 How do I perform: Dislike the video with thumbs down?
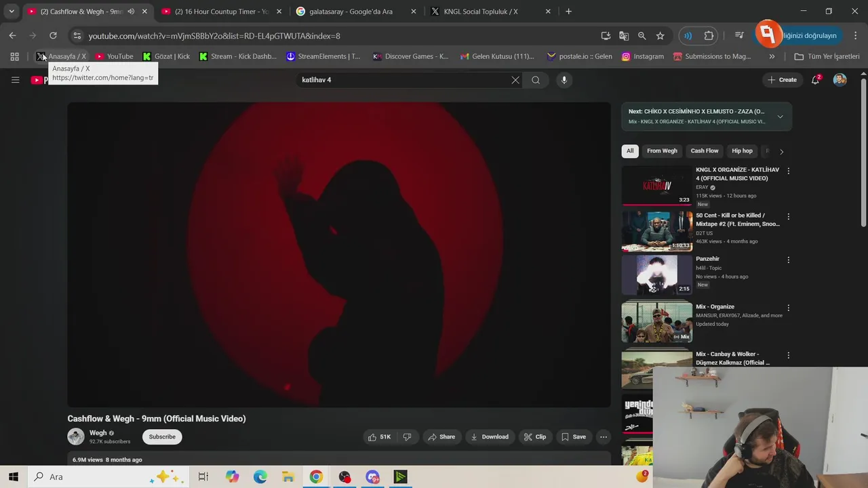407,437
